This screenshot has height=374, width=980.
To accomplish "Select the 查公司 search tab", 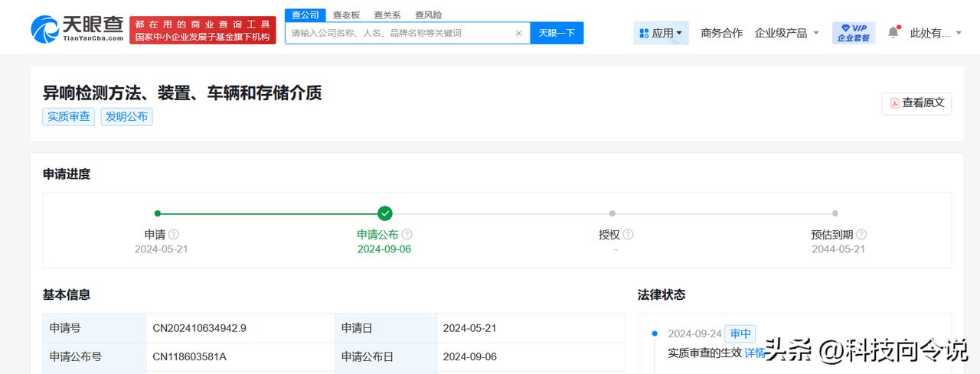I will pyautogui.click(x=305, y=15).
